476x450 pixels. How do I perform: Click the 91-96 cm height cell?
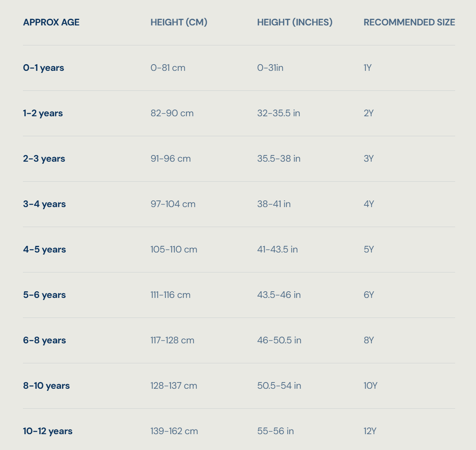(170, 158)
